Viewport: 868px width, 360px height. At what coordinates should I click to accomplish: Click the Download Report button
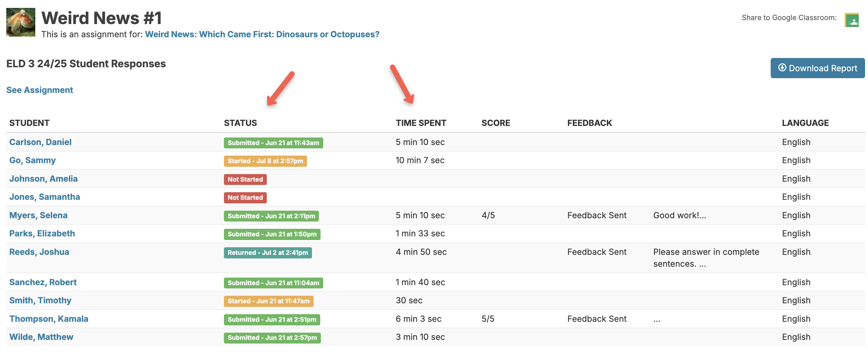coord(817,68)
